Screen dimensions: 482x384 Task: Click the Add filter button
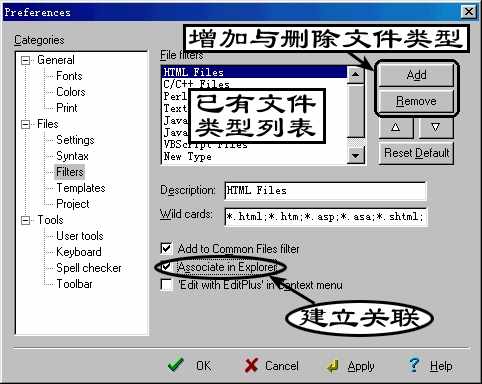click(416, 75)
